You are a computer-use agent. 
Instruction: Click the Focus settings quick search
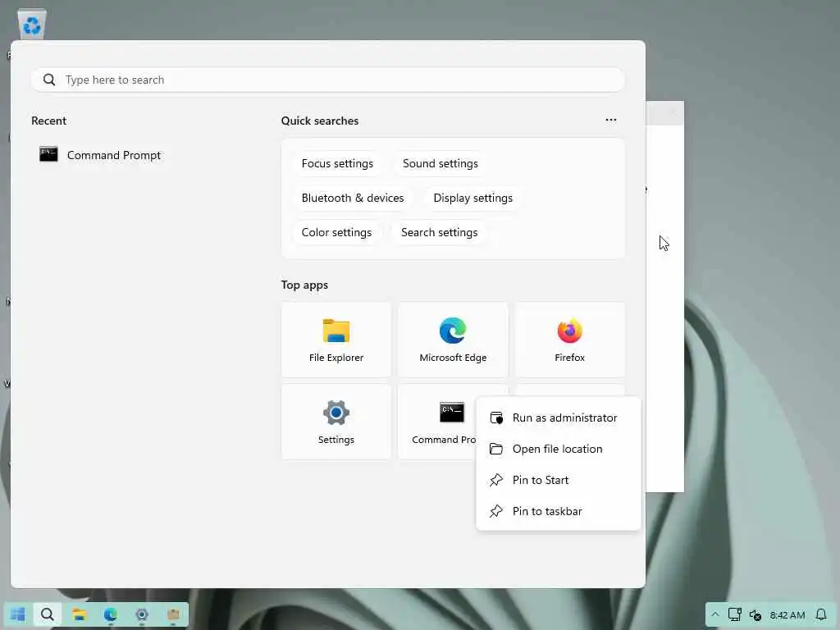coord(337,163)
